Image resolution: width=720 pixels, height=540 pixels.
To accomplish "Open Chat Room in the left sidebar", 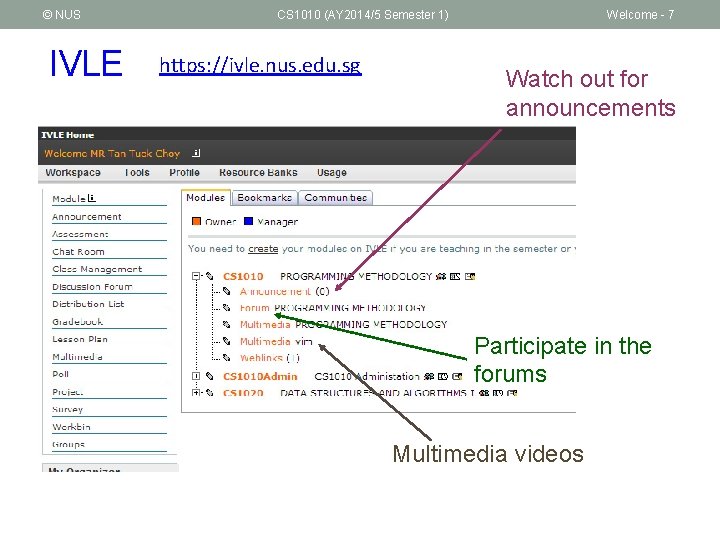I will tap(79, 252).
